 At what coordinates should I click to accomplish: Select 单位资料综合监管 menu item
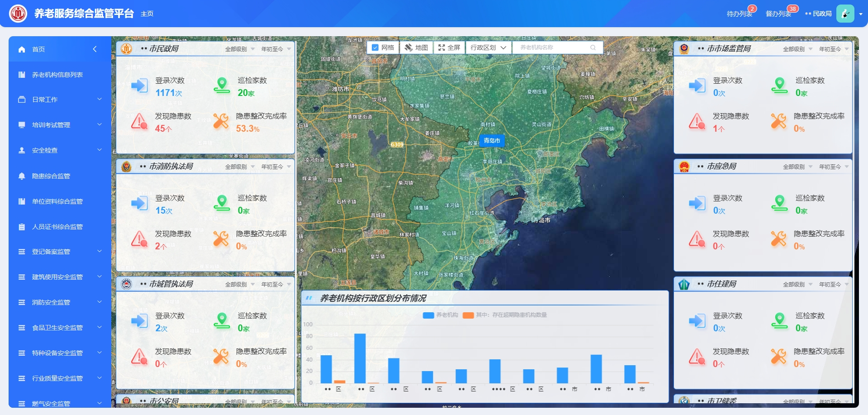click(57, 201)
